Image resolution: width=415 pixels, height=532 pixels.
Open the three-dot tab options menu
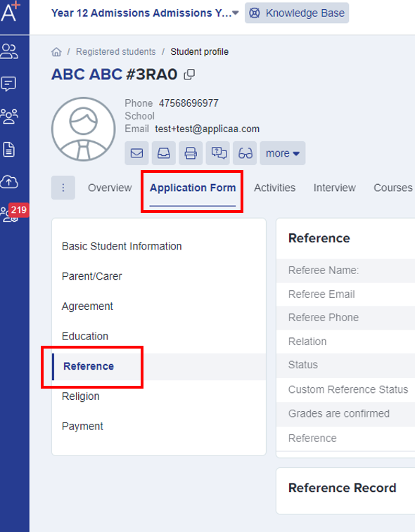63,188
